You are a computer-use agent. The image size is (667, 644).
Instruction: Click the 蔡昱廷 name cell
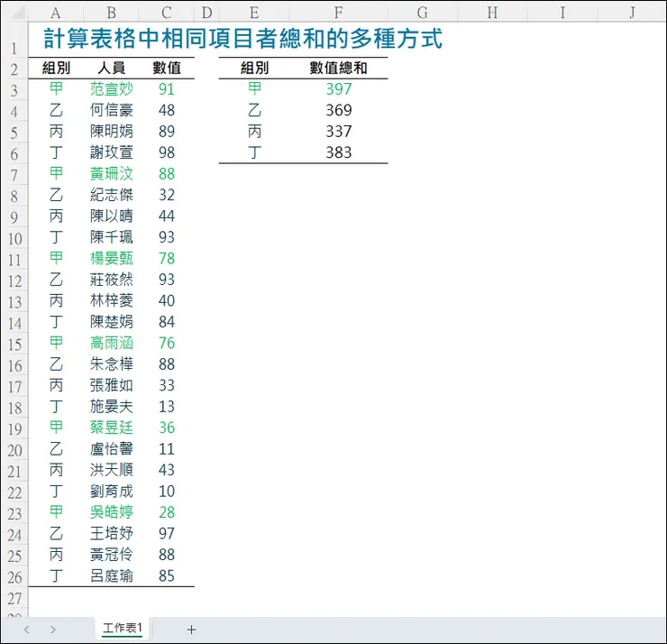112,428
